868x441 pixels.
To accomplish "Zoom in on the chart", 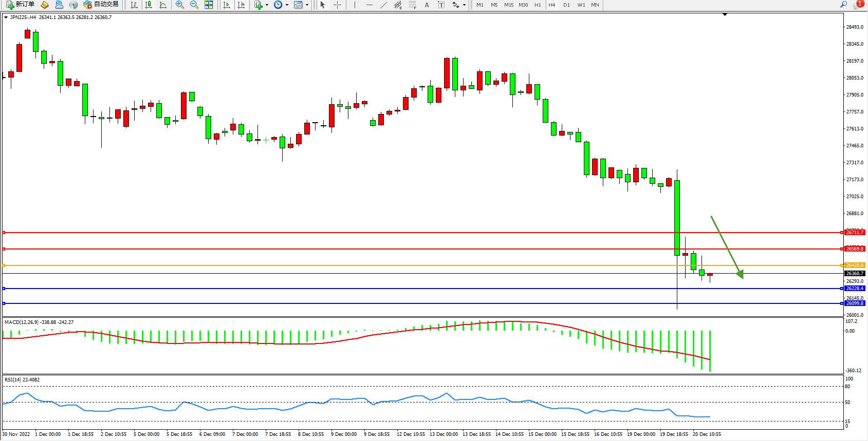I will pos(180,5).
